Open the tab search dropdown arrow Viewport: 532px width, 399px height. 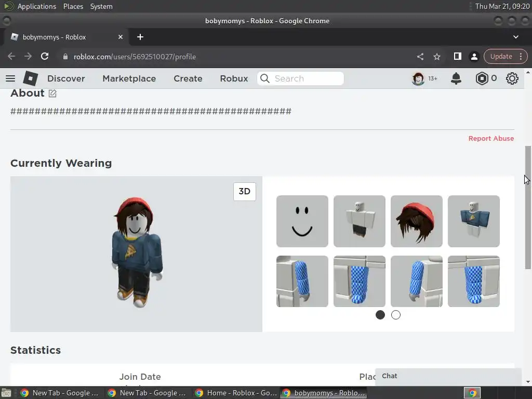point(515,37)
